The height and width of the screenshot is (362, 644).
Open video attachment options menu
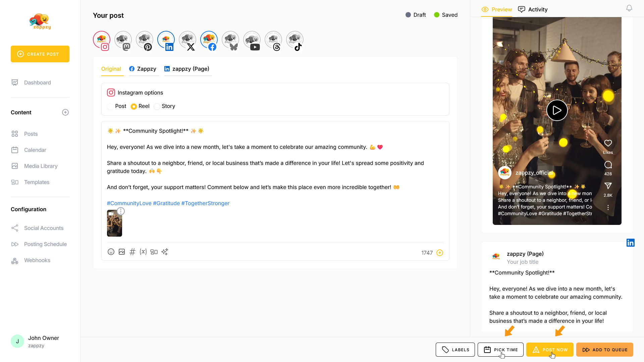click(x=121, y=211)
